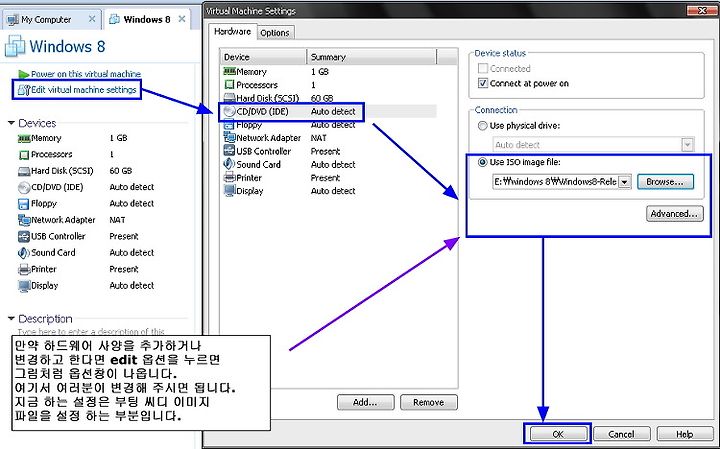The image size is (720, 449).
Task: Toggle Connect at power on checkbox
Action: click(483, 83)
